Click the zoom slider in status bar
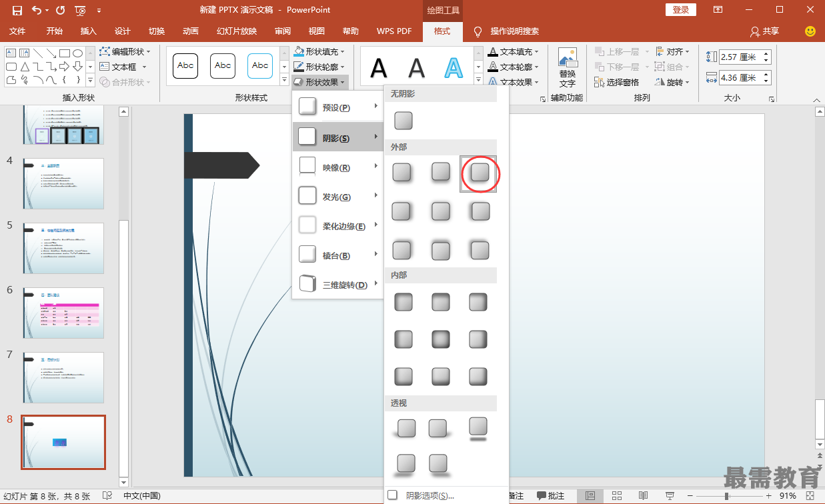This screenshot has width=825, height=504. click(x=726, y=496)
